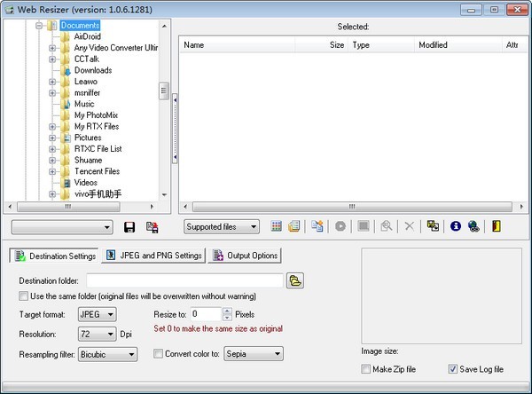Expand the Tencent Files folder node
532x394 pixels.
click(52, 171)
